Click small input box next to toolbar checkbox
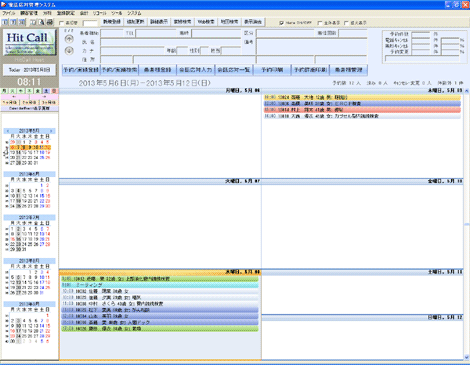The width and height of the screenshot is (470, 365). click(90, 23)
